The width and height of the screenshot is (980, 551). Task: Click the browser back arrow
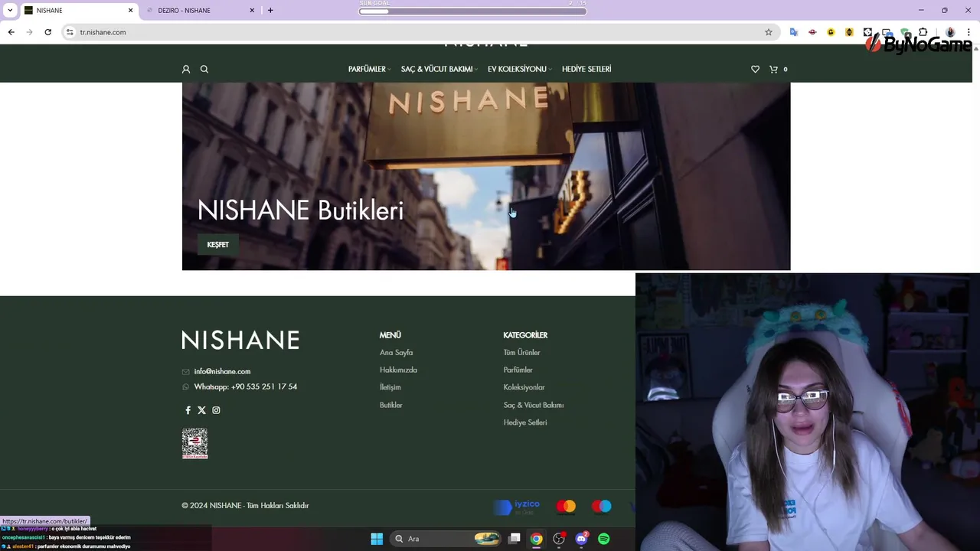(11, 32)
